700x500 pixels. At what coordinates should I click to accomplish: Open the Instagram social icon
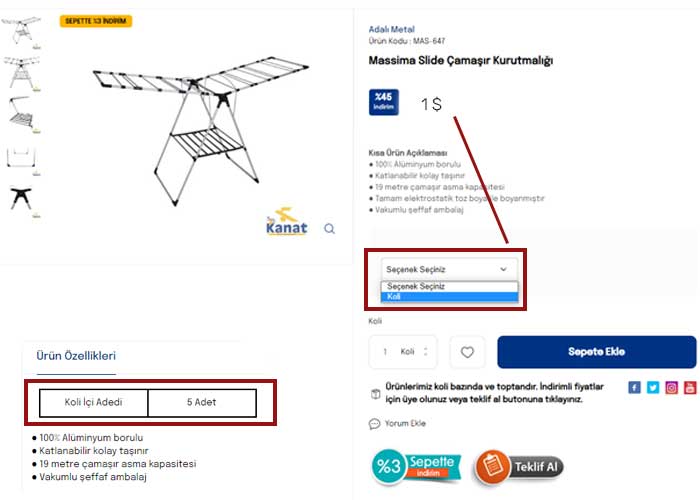pos(671,388)
